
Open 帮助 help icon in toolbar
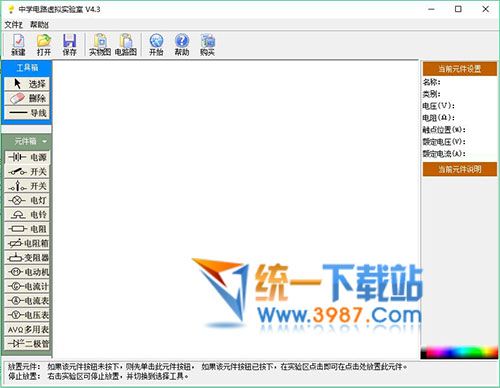[182, 45]
